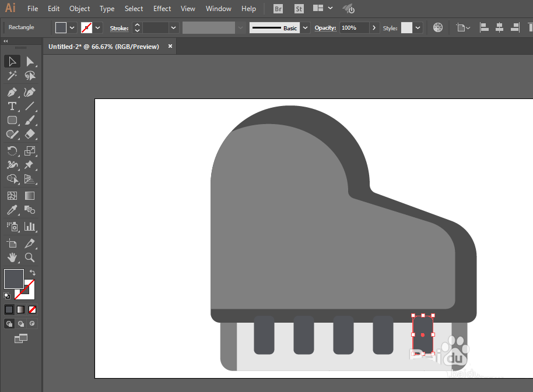
Task: Swap fill and stroke colors
Action: pos(33,272)
